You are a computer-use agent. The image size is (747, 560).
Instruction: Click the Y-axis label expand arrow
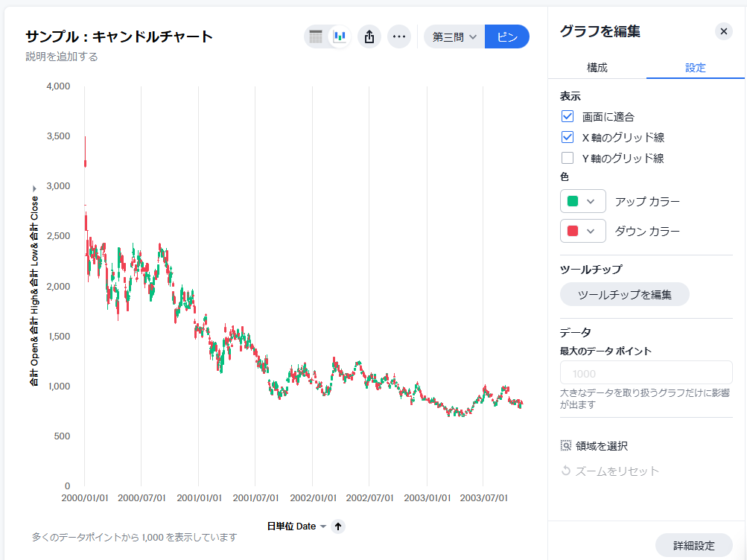(x=34, y=188)
